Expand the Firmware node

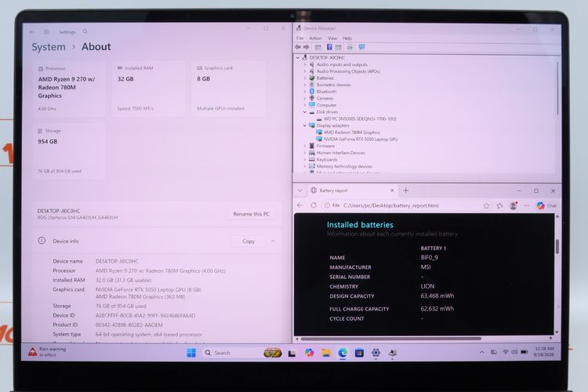(x=305, y=146)
